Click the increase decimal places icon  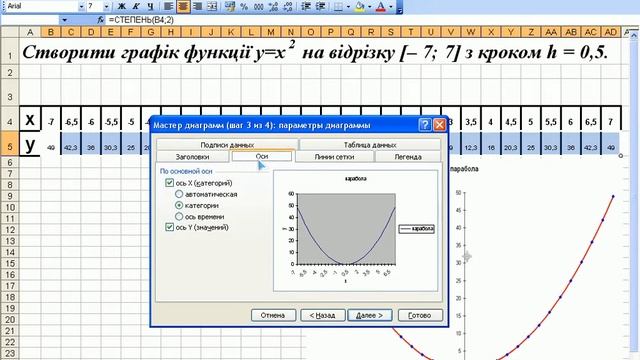[273, 7]
